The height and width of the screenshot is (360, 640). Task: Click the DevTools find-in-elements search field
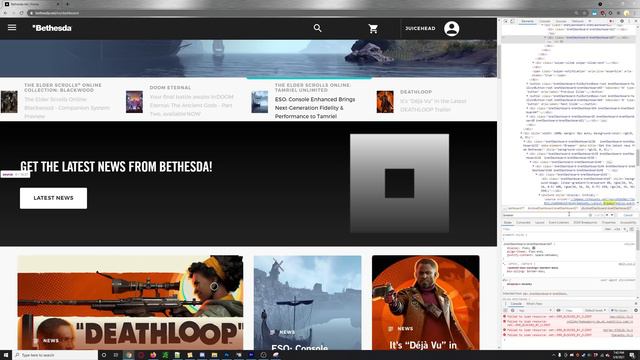click(545, 215)
